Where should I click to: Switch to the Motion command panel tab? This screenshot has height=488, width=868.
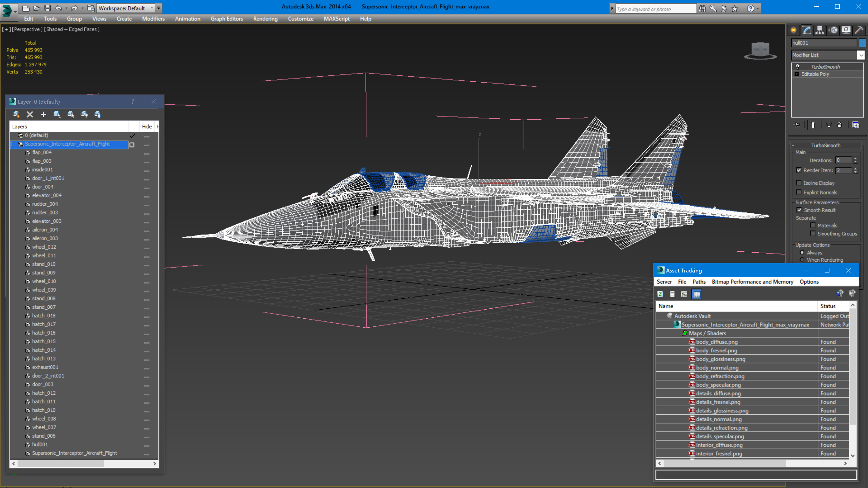click(833, 30)
